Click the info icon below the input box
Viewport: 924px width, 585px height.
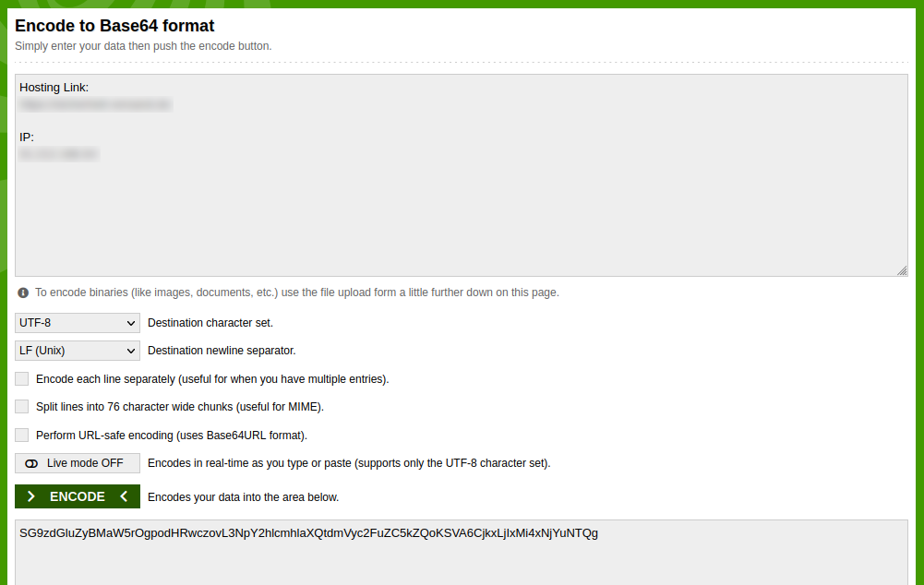tap(23, 292)
